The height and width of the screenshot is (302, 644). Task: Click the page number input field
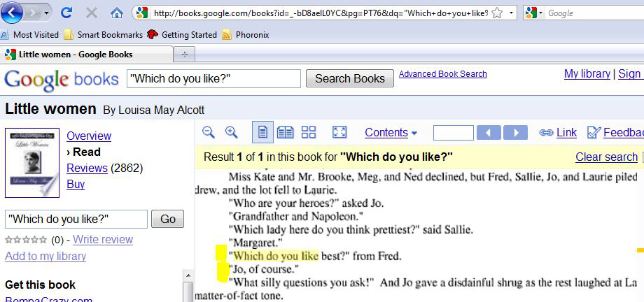click(x=453, y=133)
